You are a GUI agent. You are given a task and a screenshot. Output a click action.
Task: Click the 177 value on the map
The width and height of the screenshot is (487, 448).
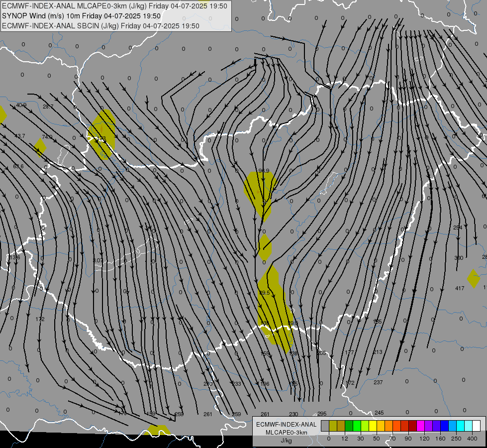click(349, 352)
